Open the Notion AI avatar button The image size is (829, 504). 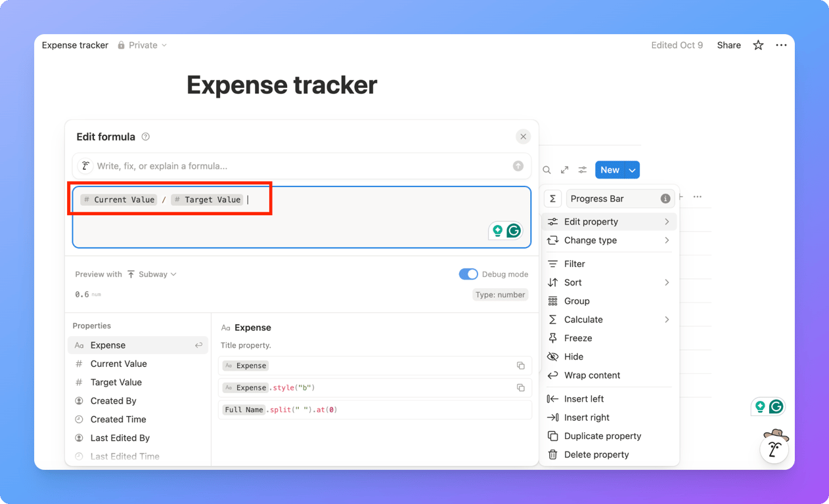(774, 449)
